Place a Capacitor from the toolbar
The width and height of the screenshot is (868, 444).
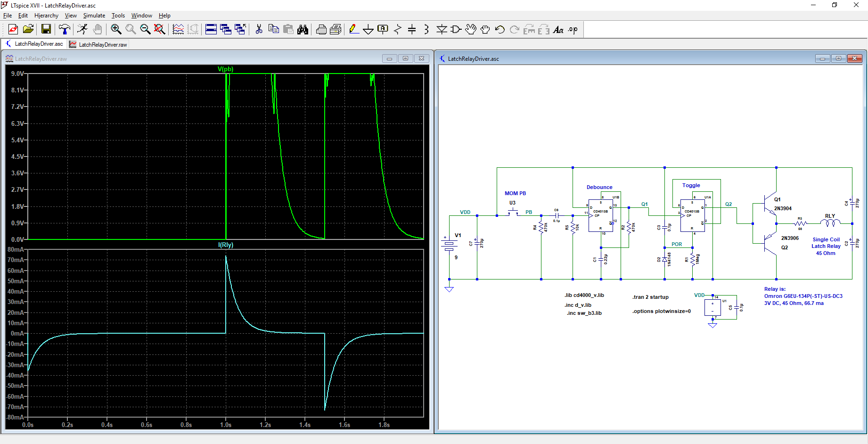pyautogui.click(x=412, y=30)
